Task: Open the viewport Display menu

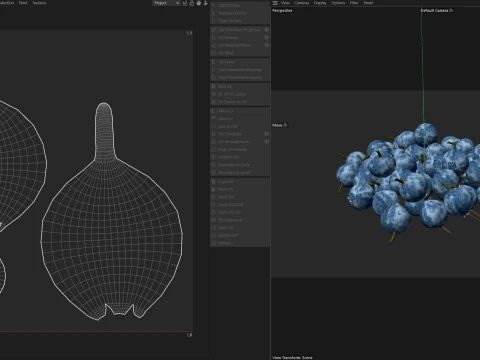Action: (x=320, y=3)
